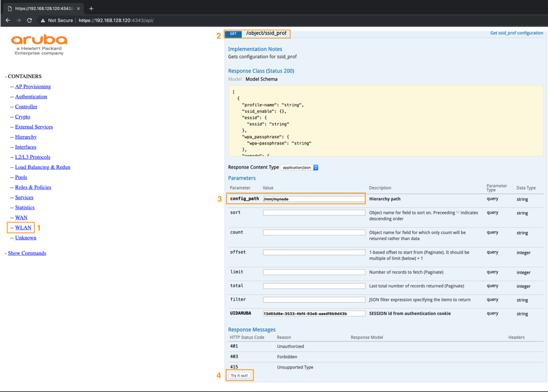Switch to the Model tab

pyautogui.click(x=235, y=79)
